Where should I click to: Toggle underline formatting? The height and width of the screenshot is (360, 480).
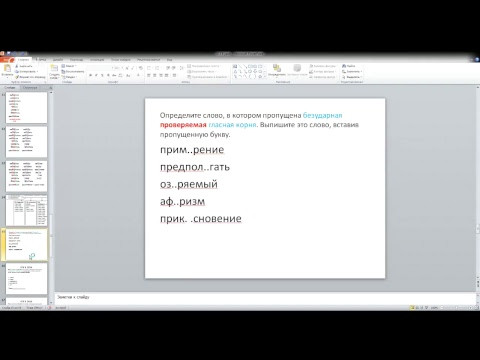coord(102,75)
